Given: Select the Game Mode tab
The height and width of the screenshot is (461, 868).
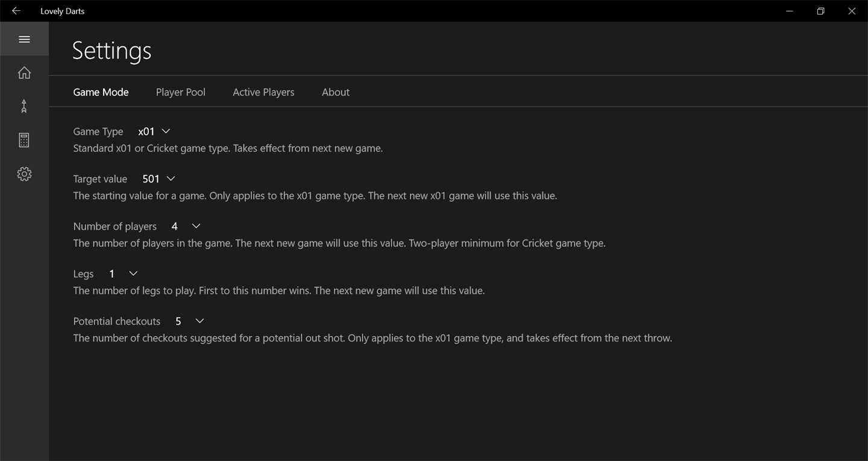Looking at the screenshot, I should (x=101, y=92).
